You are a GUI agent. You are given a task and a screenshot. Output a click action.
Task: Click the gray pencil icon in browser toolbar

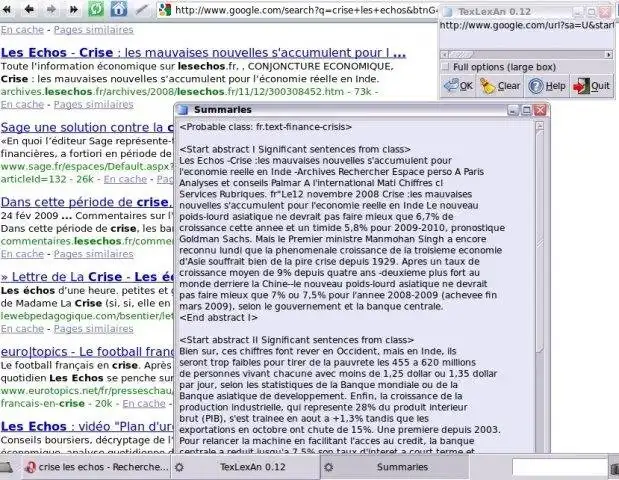(x=141, y=9)
